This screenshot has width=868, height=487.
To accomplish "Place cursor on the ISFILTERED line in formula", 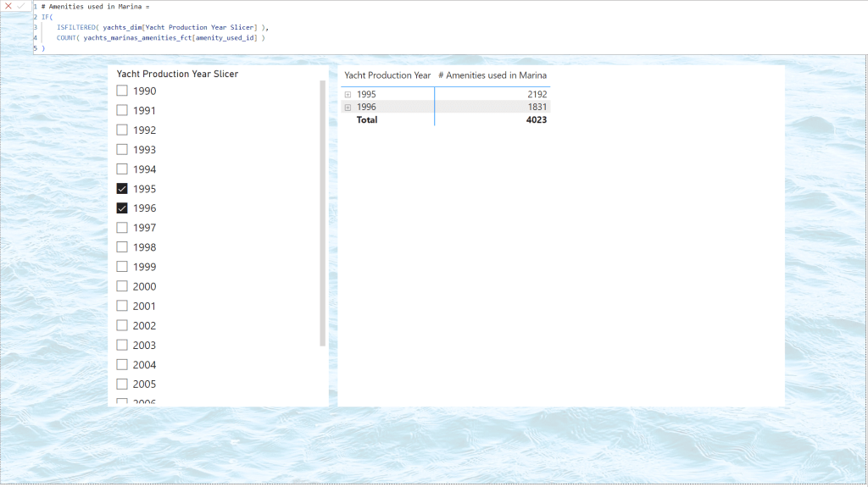I will coord(161,28).
